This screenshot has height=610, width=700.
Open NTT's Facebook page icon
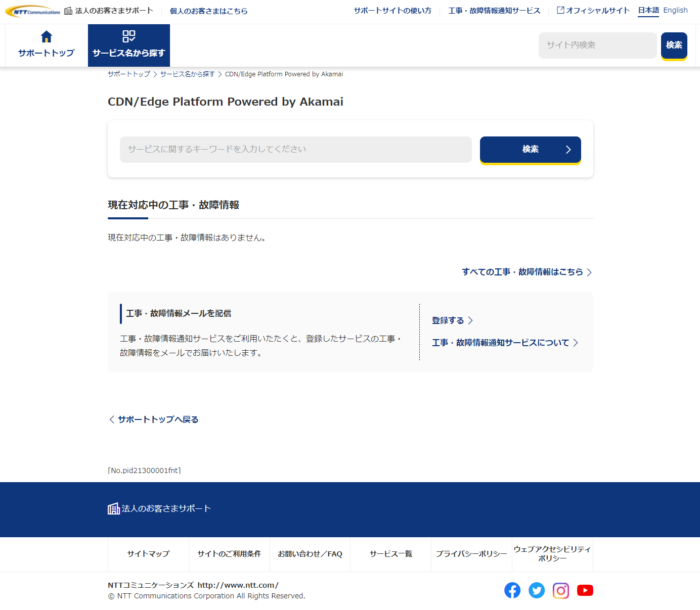[512, 590]
